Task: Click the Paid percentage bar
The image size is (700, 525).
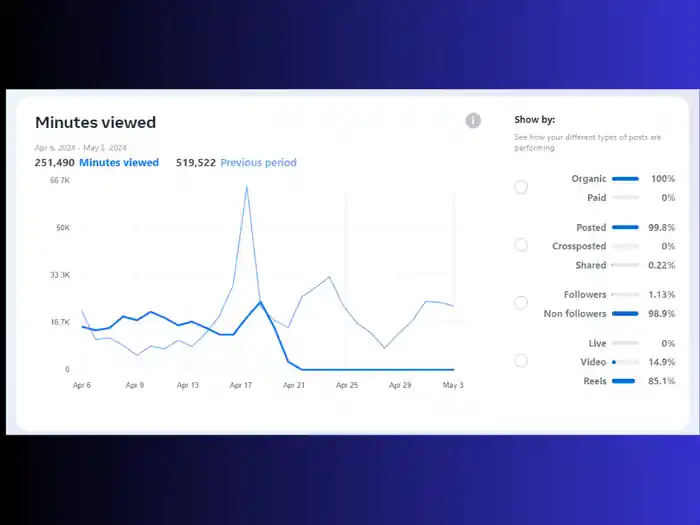Action: 625,198
